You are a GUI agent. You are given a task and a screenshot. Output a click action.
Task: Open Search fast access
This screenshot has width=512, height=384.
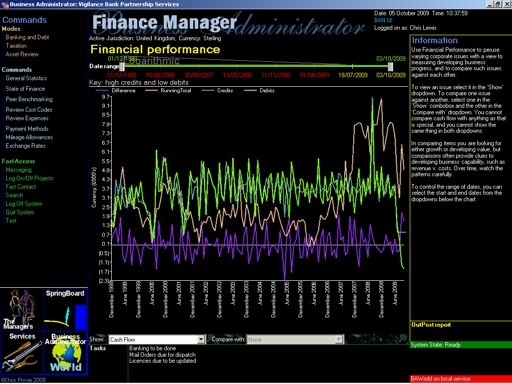pyautogui.click(x=14, y=195)
